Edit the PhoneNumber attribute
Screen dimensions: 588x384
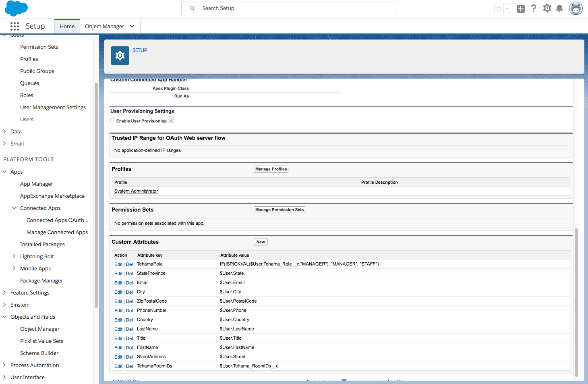(x=118, y=311)
